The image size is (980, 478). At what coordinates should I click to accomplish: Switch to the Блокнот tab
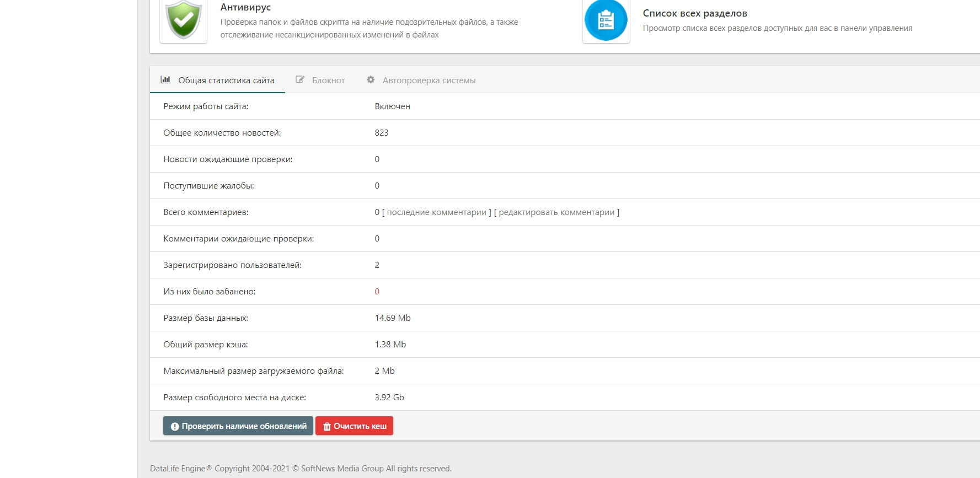(320, 80)
